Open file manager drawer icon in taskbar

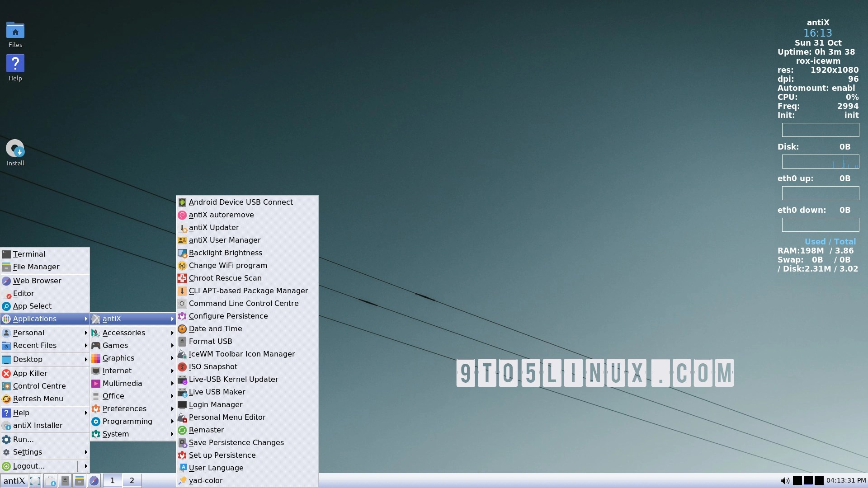coord(80,481)
